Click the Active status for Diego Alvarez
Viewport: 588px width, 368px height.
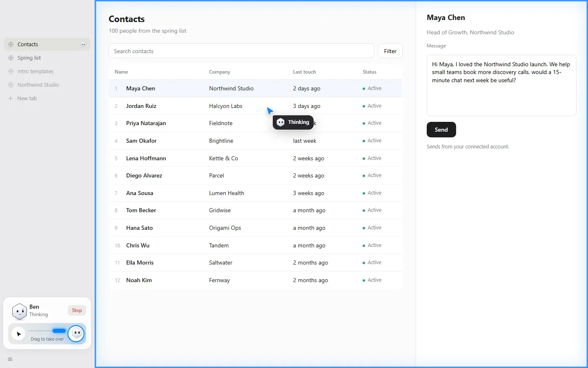372,175
